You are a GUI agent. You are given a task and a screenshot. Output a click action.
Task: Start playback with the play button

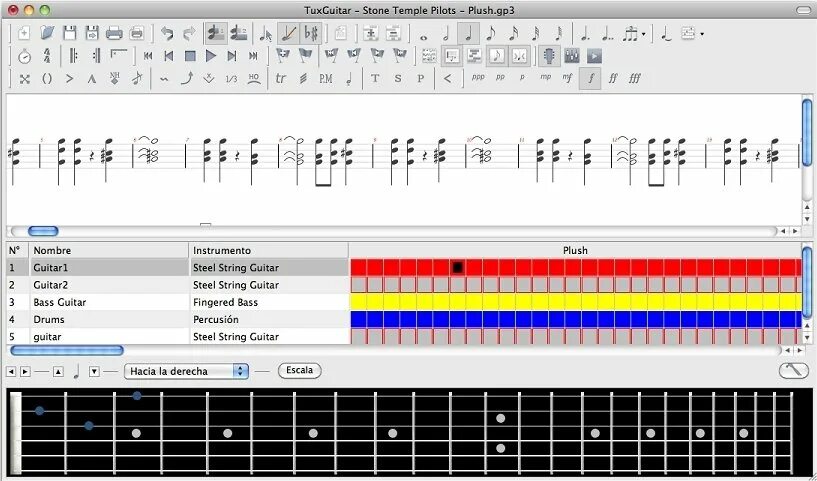coord(211,56)
